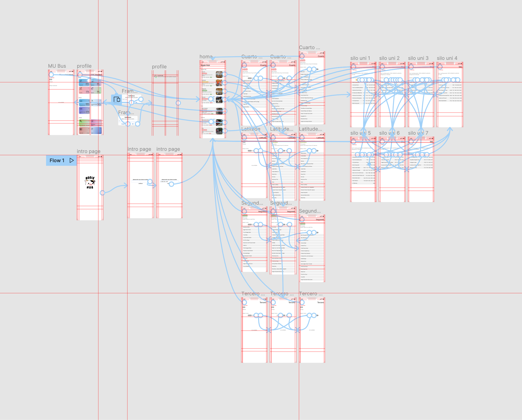Click the prototype node on Aggie Hub logo frame

pyautogui.click(x=102, y=193)
